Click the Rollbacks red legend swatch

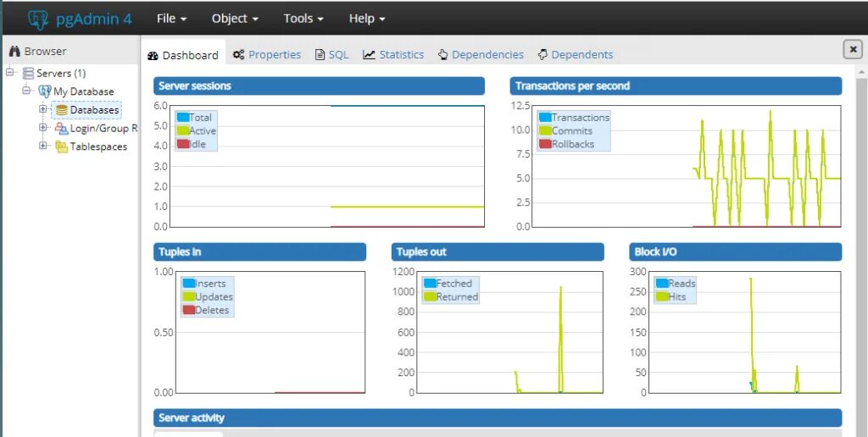545,144
